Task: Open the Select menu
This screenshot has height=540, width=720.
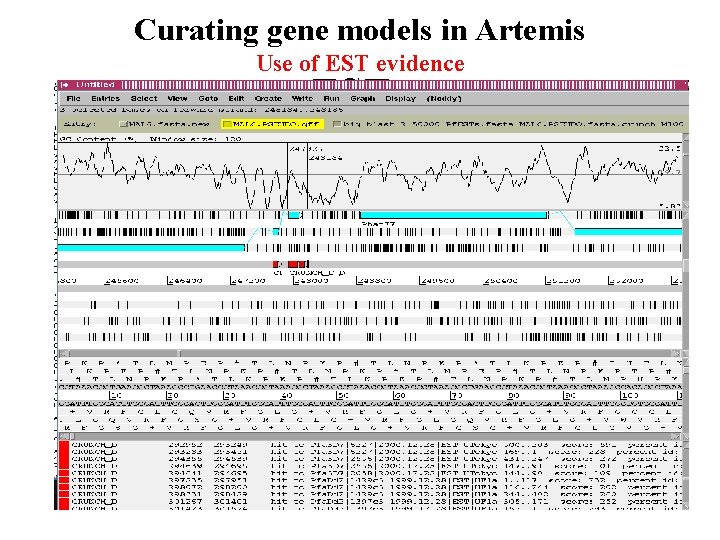Action: (x=144, y=98)
